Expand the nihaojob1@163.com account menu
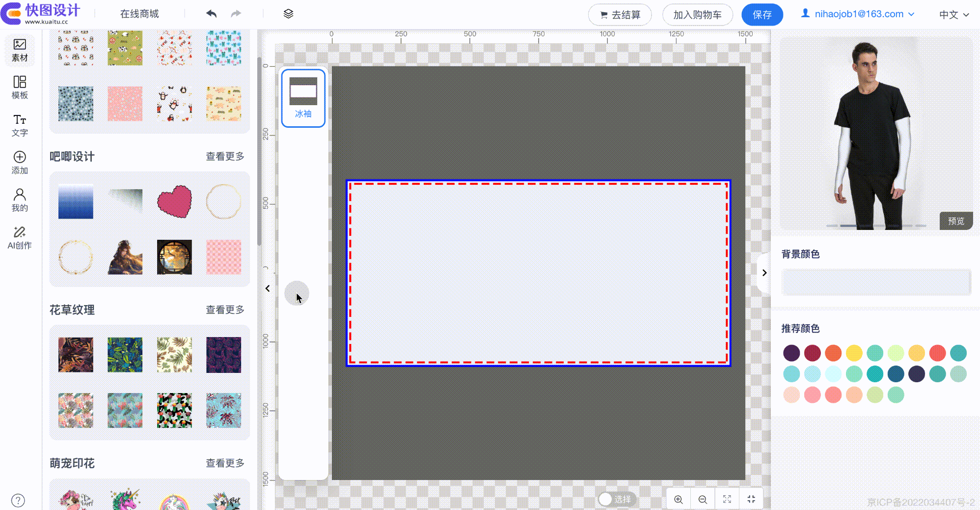Image resolution: width=980 pixels, height=510 pixels. click(x=858, y=14)
